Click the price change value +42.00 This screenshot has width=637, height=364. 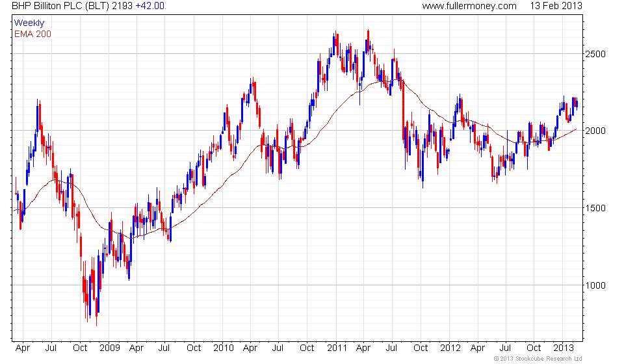pyautogui.click(x=150, y=6)
